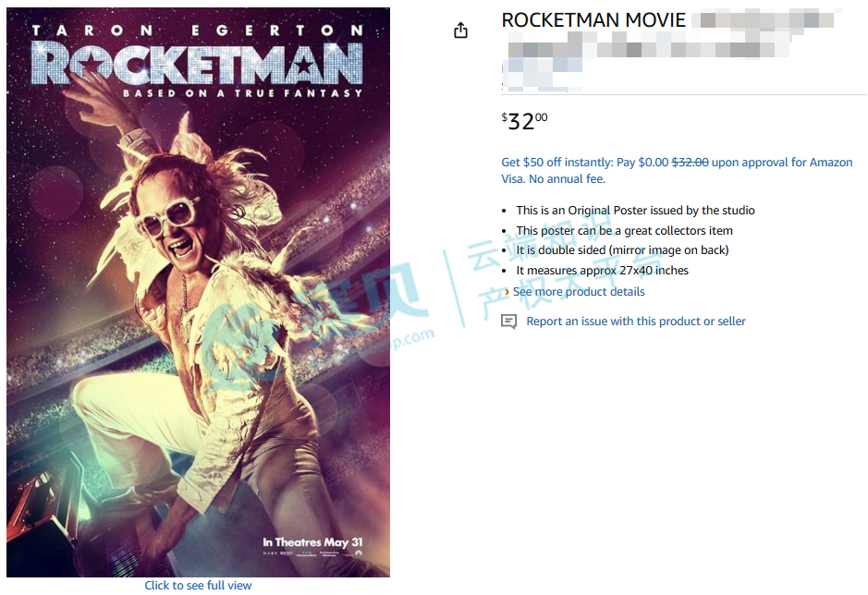The image size is (868, 595).
Task: Open 'See more product details' link
Action: click(x=579, y=292)
